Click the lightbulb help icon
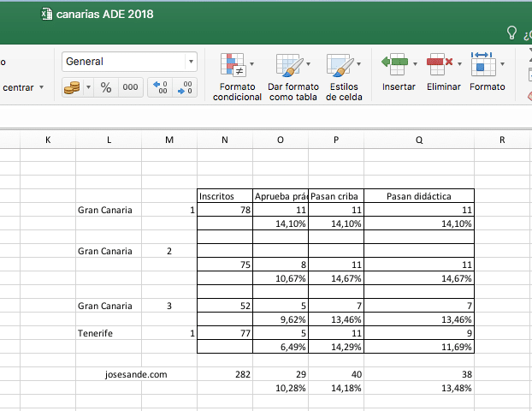This screenshot has width=532, height=411. tap(512, 33)
